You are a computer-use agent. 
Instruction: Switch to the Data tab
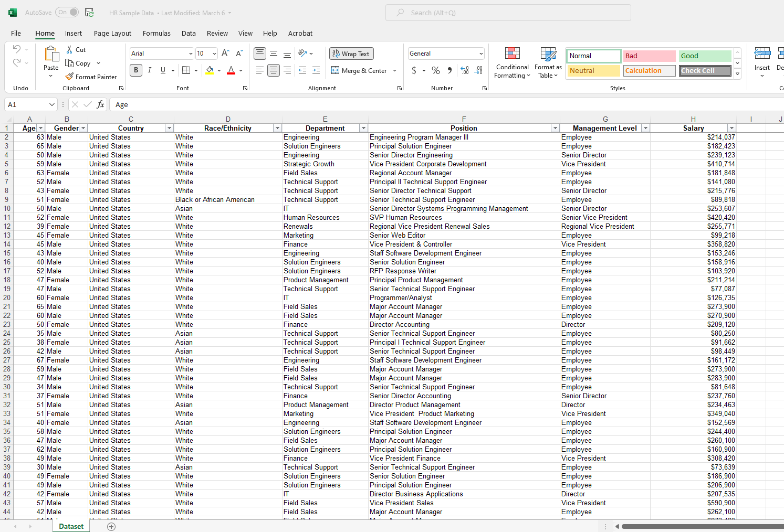(189, 33)
